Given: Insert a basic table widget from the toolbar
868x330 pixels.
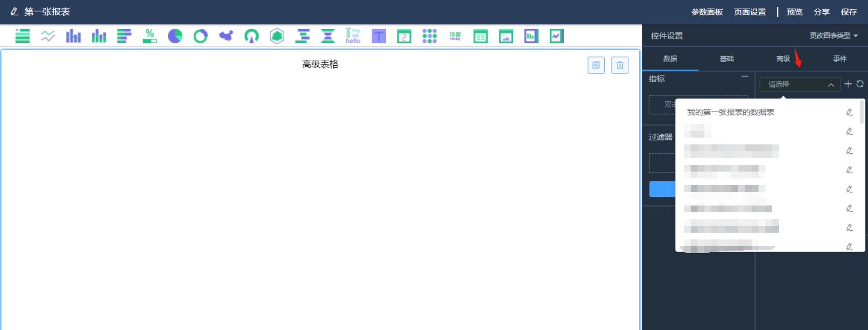Looking at the screenshot, I should [22, 36].
